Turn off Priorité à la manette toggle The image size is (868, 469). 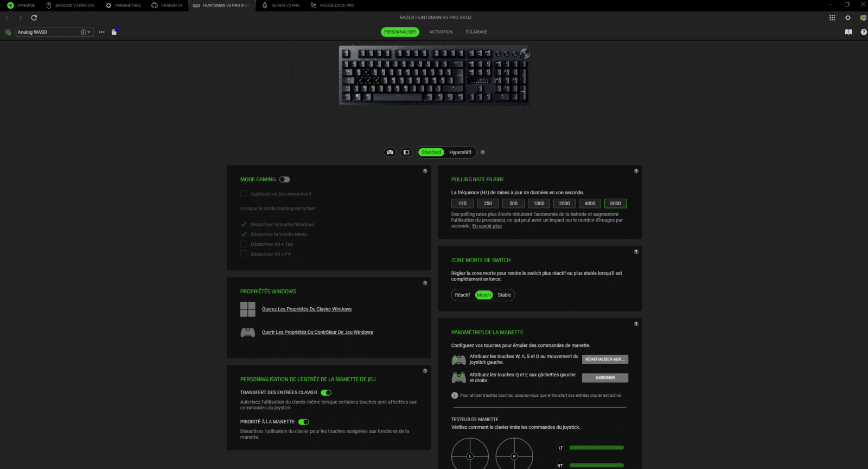click(x=304, y=422)
